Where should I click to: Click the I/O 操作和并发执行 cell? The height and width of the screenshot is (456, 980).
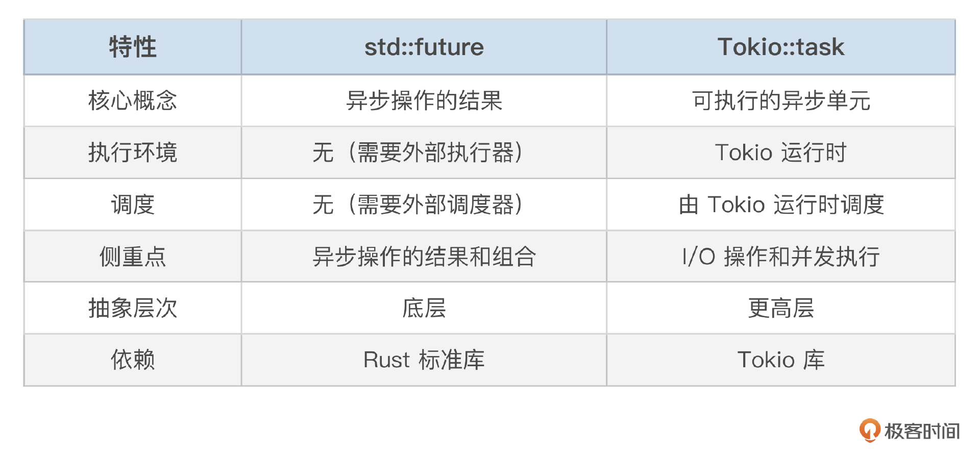pyautogui.click(x=781, y=256)
